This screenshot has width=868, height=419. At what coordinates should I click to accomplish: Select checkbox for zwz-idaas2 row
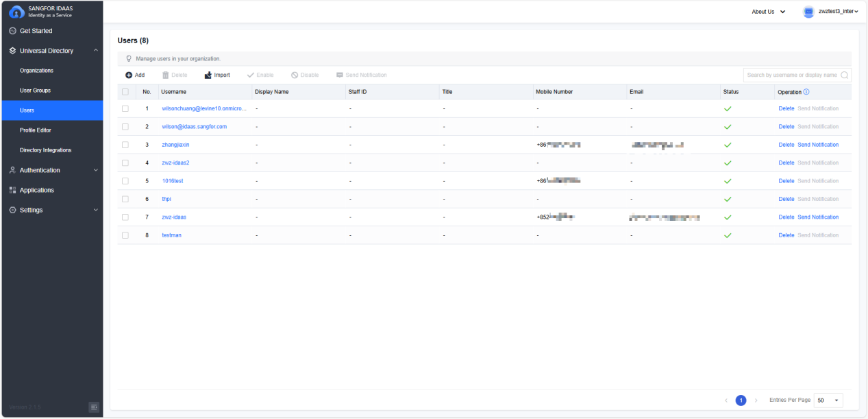[125, 163]
